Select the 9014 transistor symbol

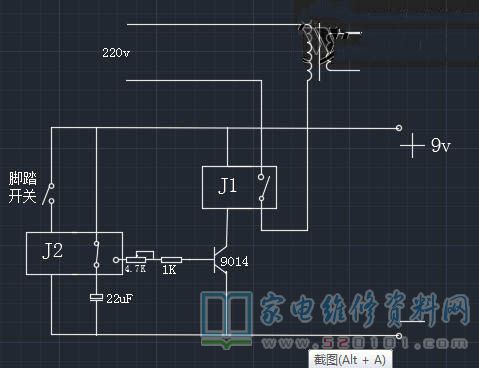pyautogui.click(x=221, y=260)
